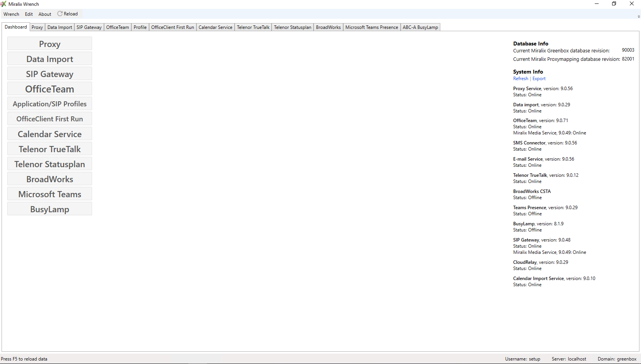
Task: Open the Wrench menu
Action: pos(11,14)
